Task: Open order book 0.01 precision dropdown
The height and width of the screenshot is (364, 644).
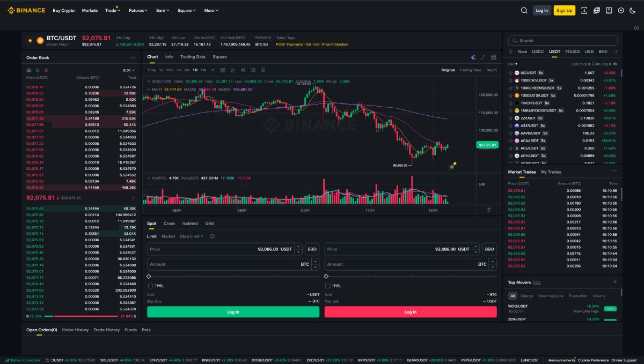Action: [129, 70]
